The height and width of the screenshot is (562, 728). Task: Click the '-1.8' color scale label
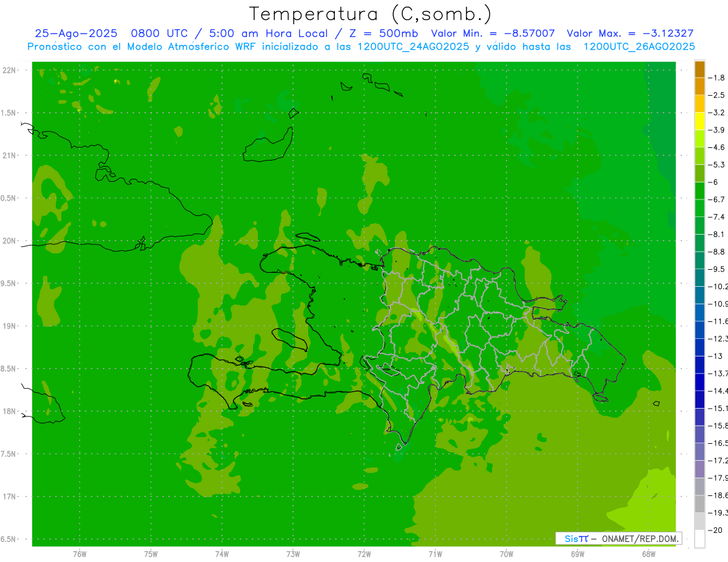(x=716, y=78)
